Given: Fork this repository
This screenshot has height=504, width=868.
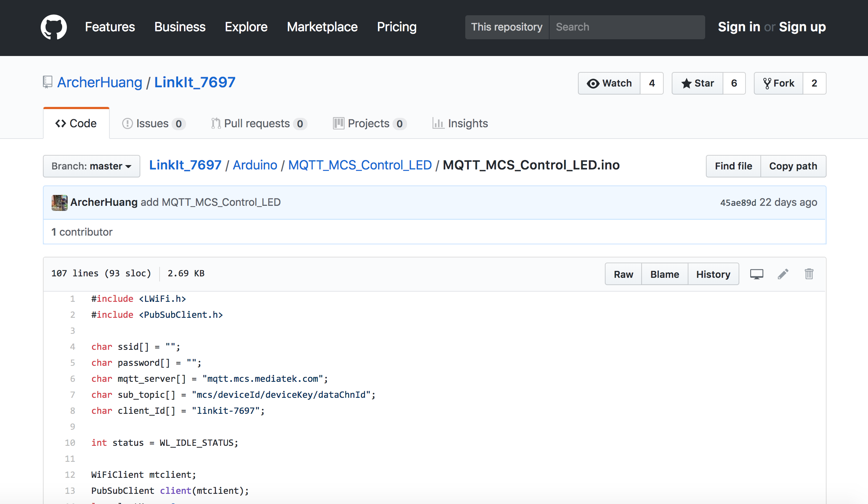Looking at the screenshot, I should tap(779, 83).
